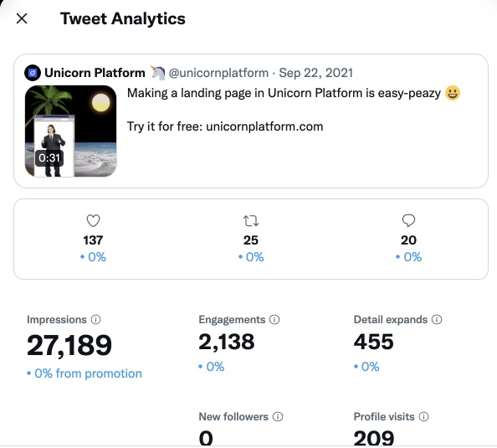The image size is (497, 448).
Task: Click the reply speech bubble icon
Action: (408, 220)
